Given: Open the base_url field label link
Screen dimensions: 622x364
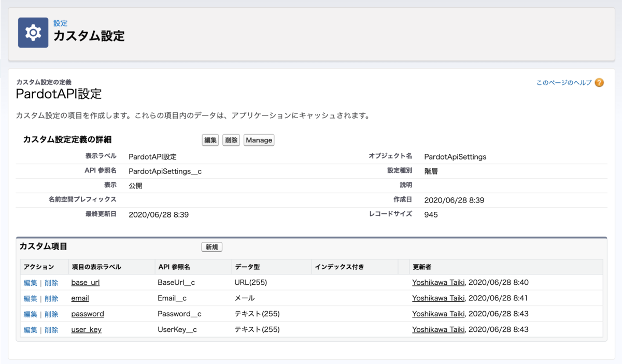Looking at the screenshot, I should pyautogui.click(x=86, y=283).
